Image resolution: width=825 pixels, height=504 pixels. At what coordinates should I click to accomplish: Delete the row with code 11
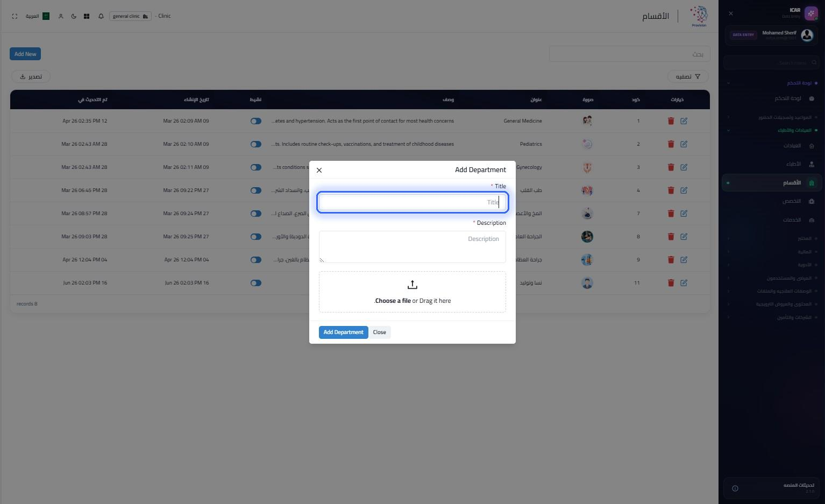[x=671, y=283]
